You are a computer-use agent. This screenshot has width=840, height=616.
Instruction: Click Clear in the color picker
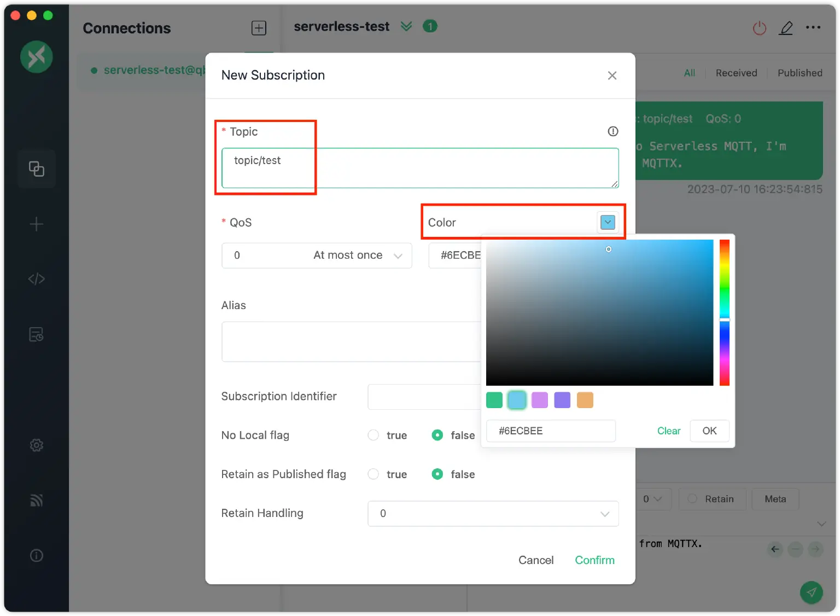[x=668, y=431]
